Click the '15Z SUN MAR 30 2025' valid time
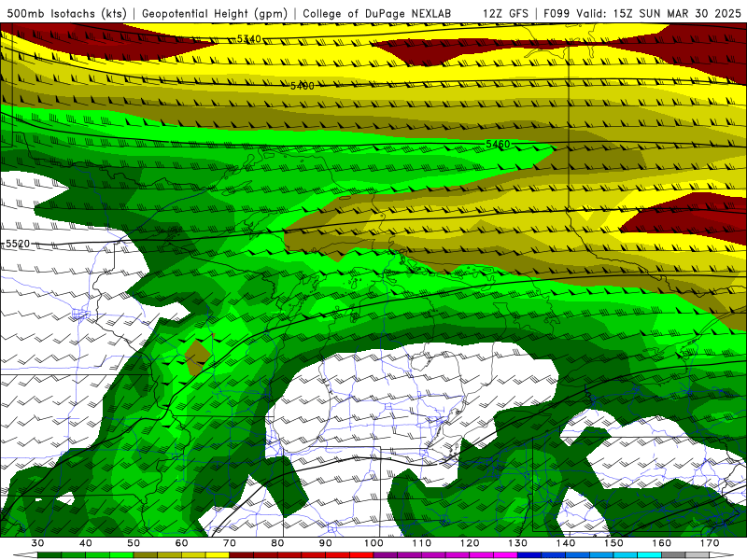The image size is (747, 560). point(678,13)
